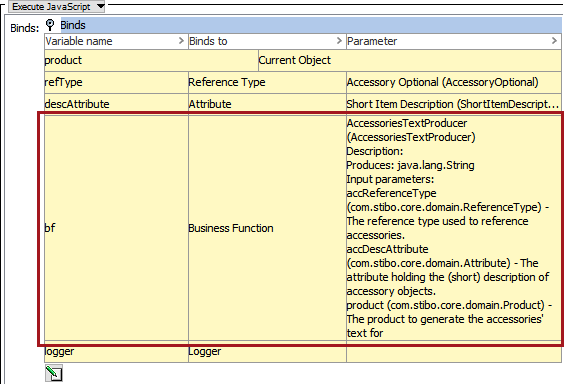Image resolution: width=564 pixels, height=384 pixels.
Task: Click the Logger binds-to cell
Action: pyautogui.click(x=267, y=352)
